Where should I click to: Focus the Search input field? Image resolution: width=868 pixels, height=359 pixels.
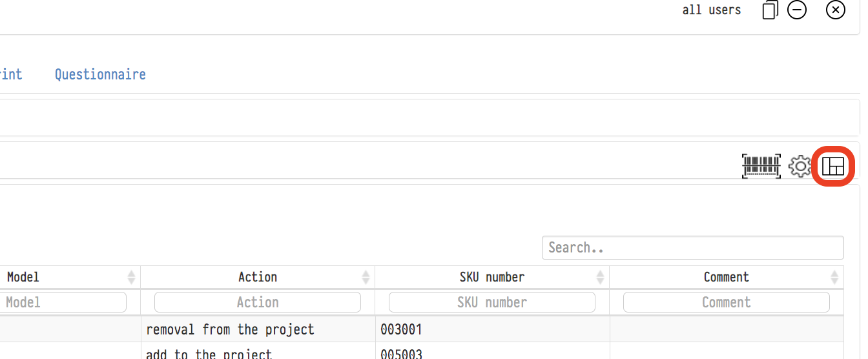tap(692, 247)
